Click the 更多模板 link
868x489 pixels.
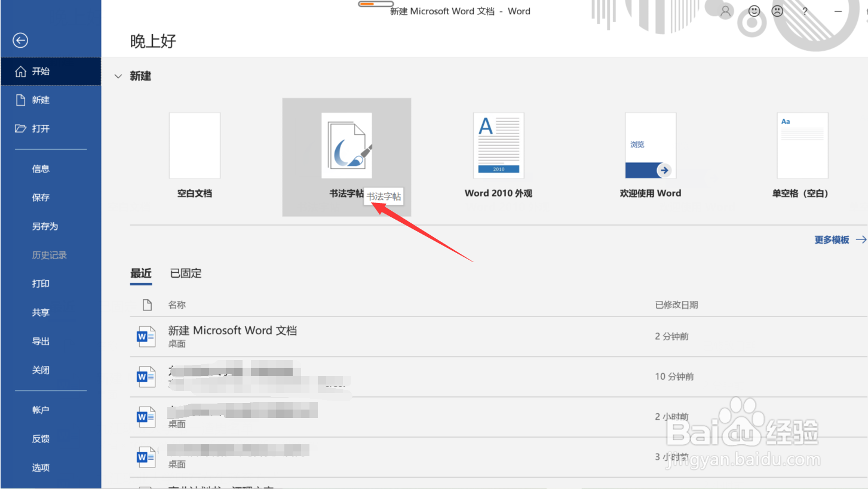tap(832, 240)
